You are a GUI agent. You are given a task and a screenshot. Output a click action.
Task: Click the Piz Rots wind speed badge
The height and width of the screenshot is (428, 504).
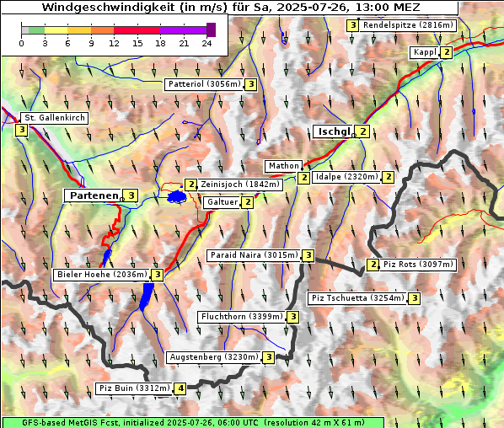tap(373, 265)
